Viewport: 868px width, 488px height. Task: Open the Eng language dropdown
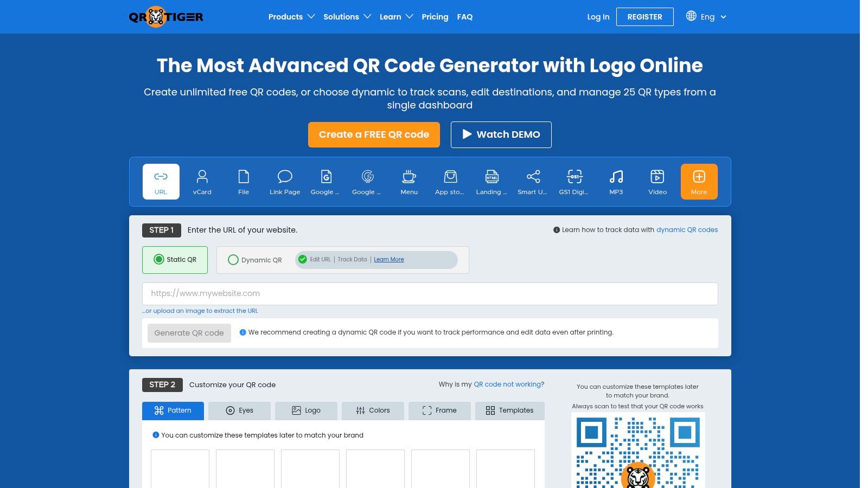(x=713, y=17)
